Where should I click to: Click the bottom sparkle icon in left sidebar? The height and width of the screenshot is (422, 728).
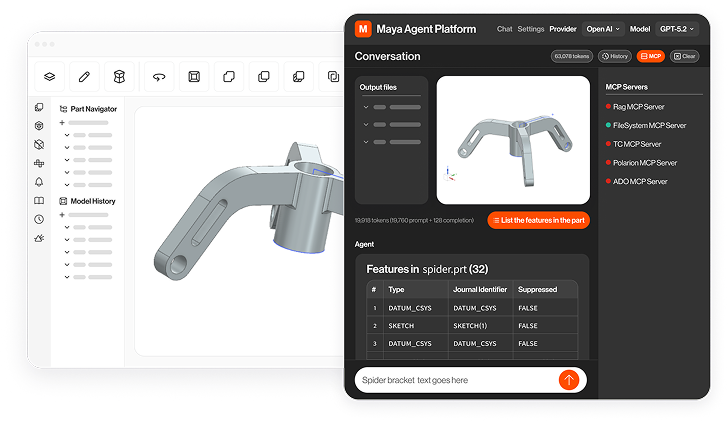[39, 238]
